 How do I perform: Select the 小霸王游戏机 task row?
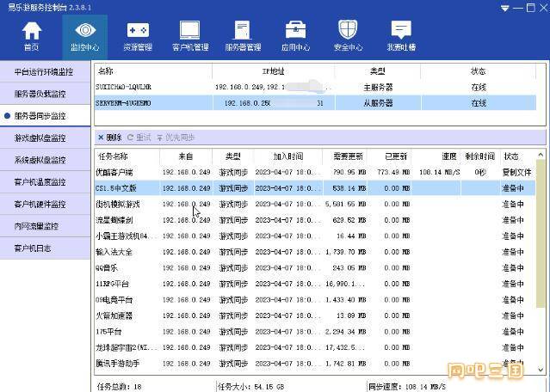pyautogui.click(x=315, y=236)
